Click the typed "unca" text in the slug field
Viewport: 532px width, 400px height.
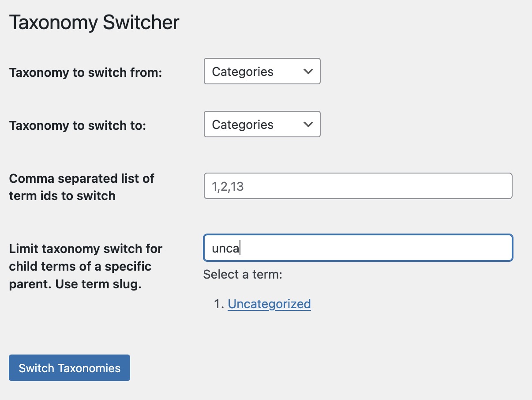point(225,248)
